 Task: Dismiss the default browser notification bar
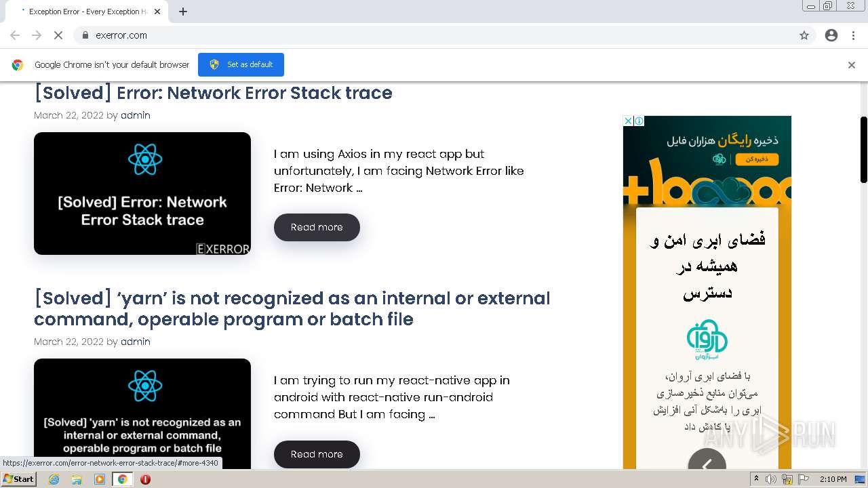(852, 65)
